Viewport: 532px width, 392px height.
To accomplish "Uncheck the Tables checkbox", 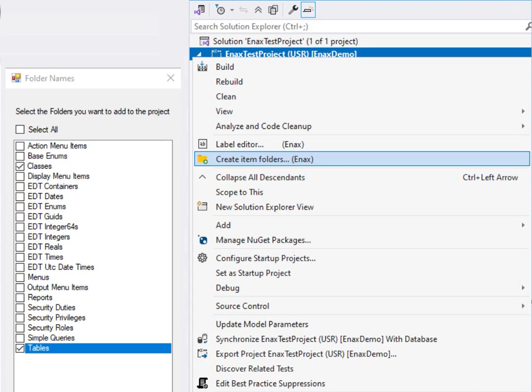I will [x=20, y=348].
